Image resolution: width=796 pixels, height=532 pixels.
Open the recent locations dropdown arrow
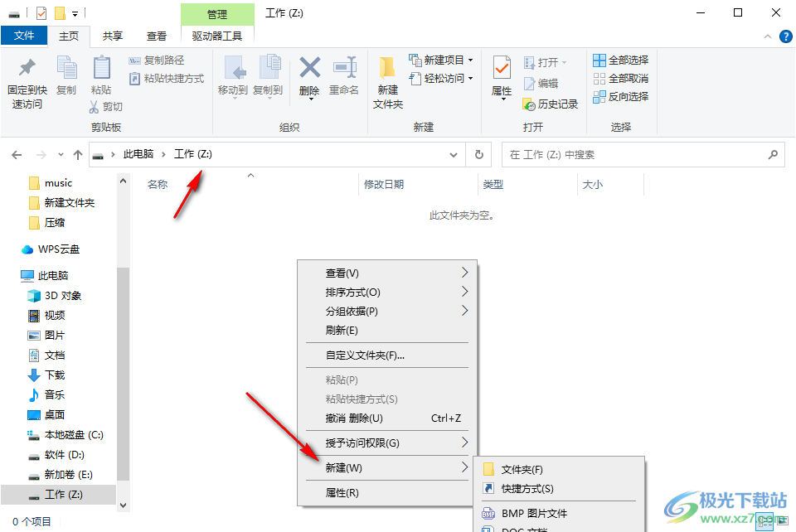point(61,155)
